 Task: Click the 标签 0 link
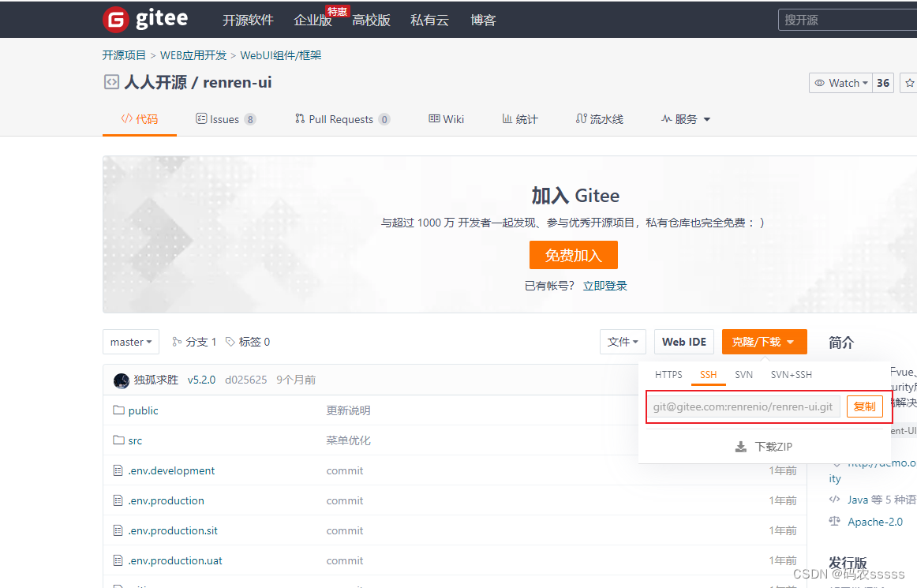coord(248,342)
